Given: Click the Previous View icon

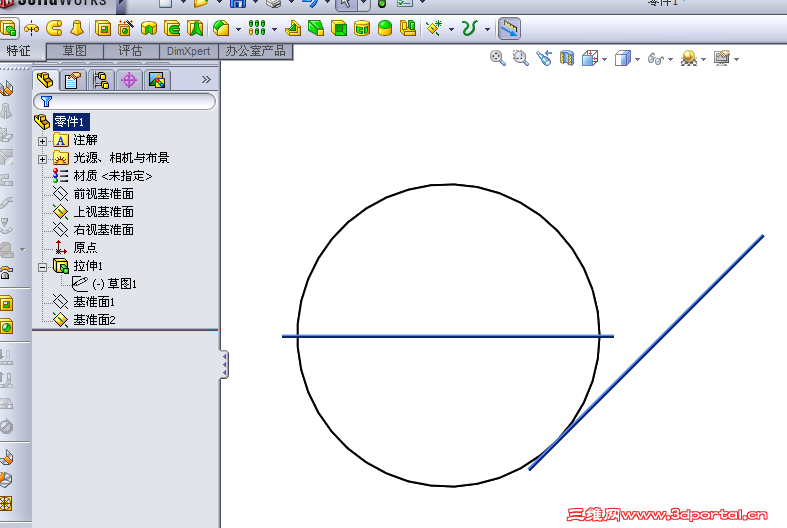Looking at the screenshot, I should point(544,58).
